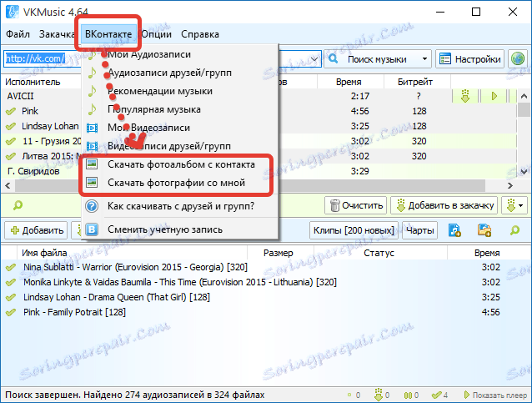532x403 pixels.
Task: Expand the download options dropdown arrow button
Action: pyautogui.click(x=514, y=205)
